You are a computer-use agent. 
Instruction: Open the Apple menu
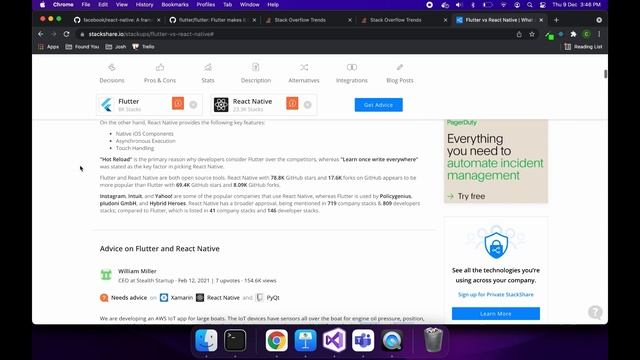(42, 5)
